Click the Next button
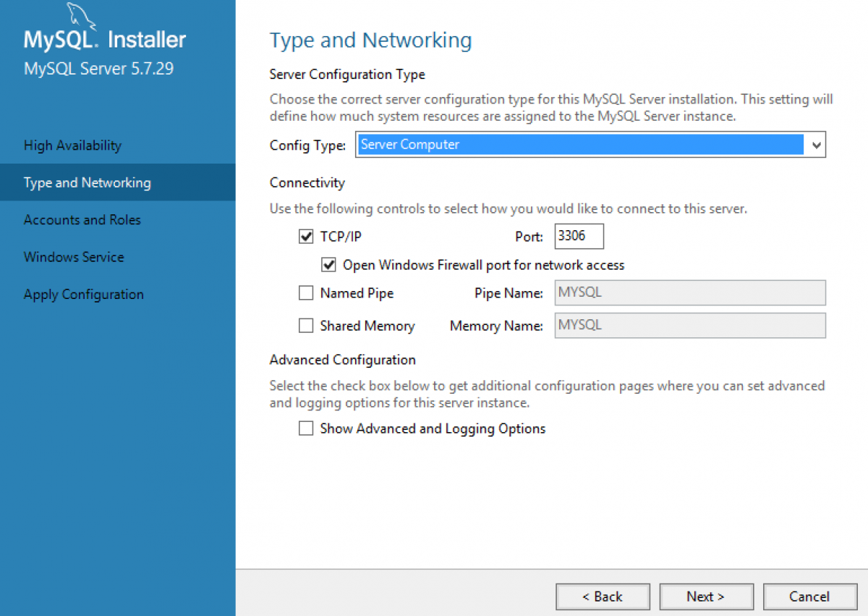 click(706, 596)
